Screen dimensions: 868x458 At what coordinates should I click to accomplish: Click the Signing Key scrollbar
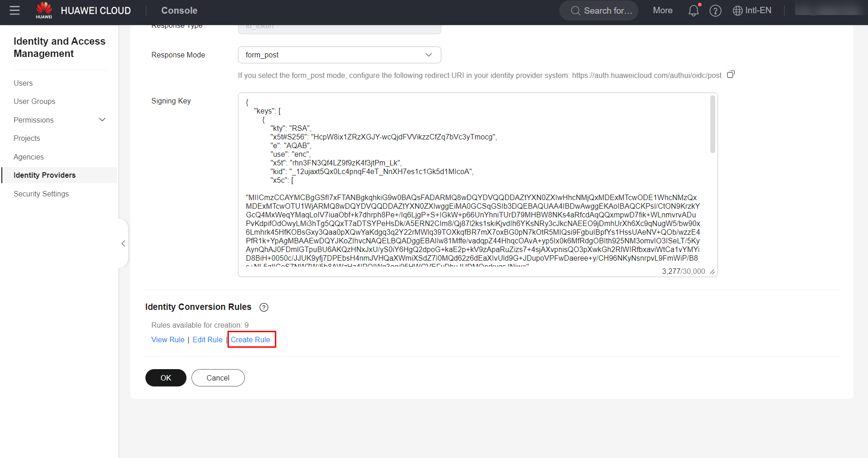click(712, 124)
